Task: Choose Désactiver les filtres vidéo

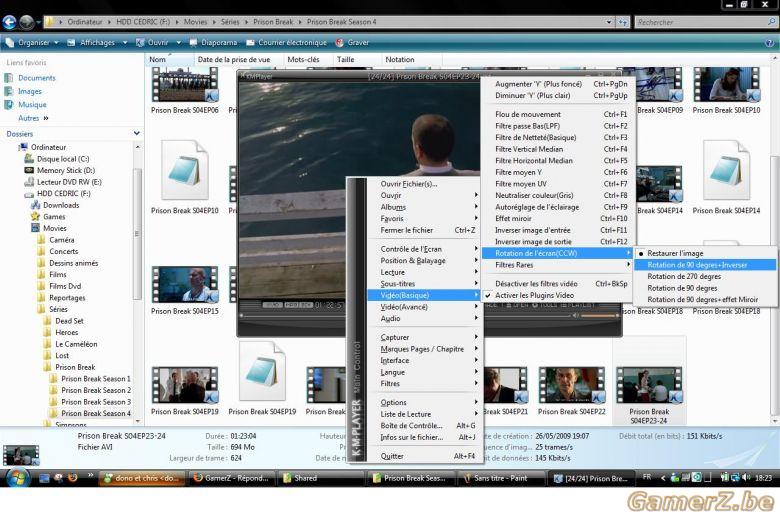Action: point(558,284)
